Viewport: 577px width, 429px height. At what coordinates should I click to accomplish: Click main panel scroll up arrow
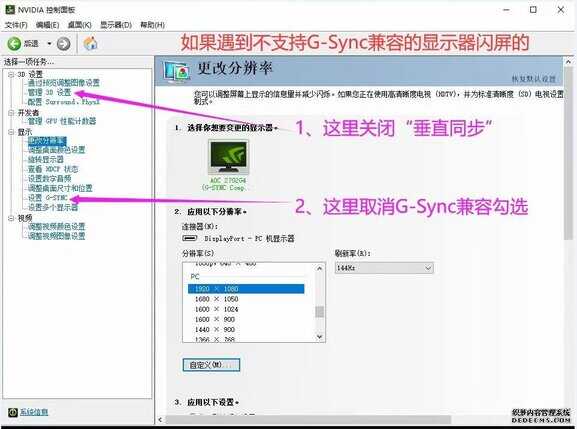pyautogui.click(x=569, y=62)
